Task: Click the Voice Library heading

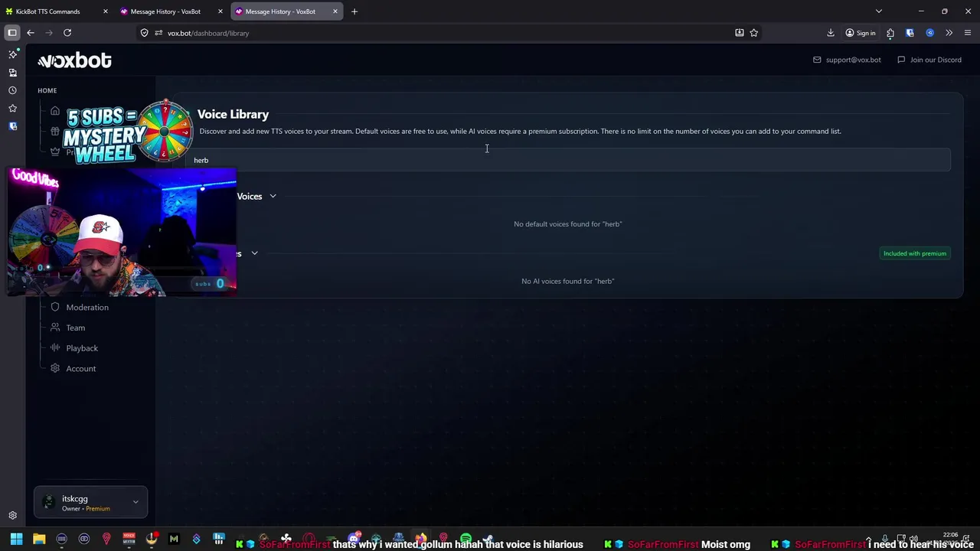Action: [x=233, y=114]
